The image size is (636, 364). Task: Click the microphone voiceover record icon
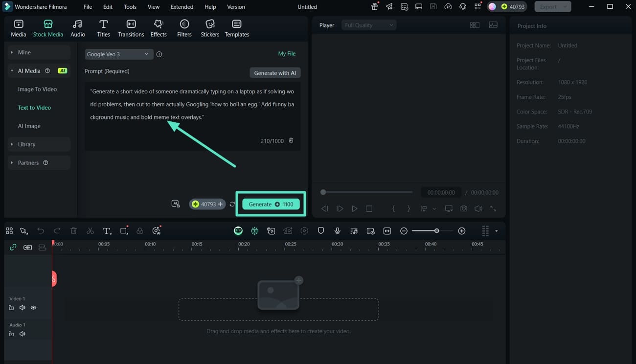tap(338, 231)
